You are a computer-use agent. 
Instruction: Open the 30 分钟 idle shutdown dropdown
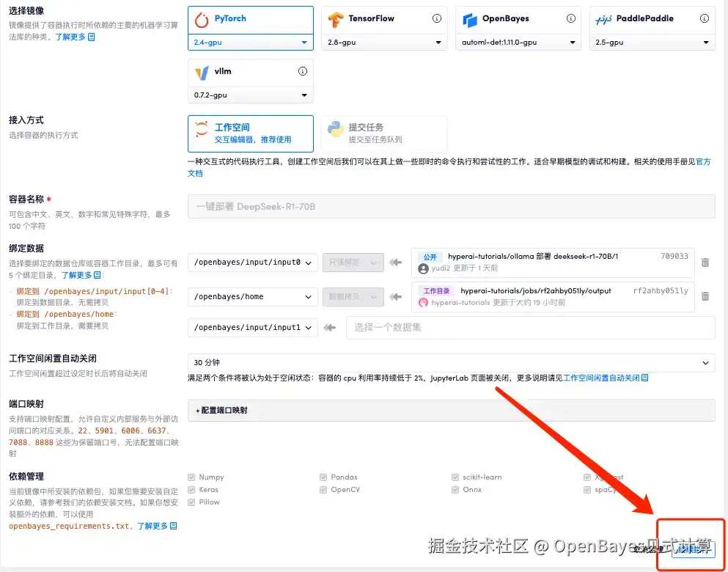(452, 362)
